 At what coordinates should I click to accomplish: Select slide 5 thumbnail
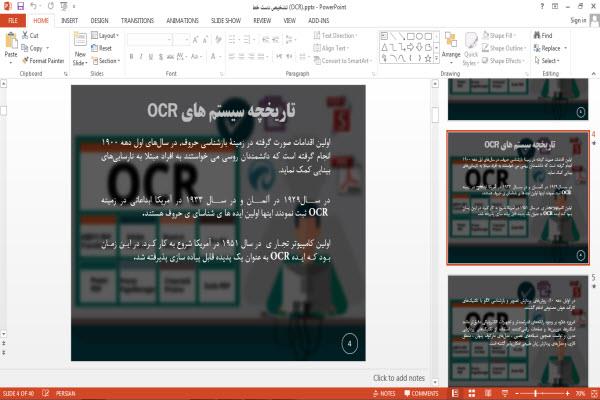(x=518, y=331)
